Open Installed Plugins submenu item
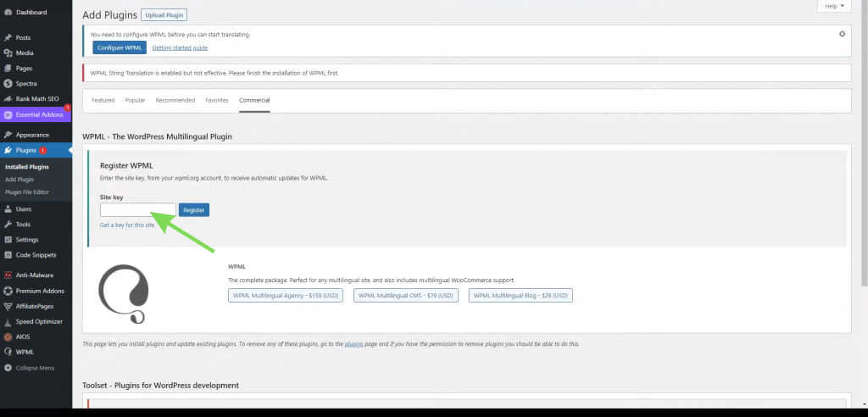The width and height of the screenshot is (868, 417). pos(27,167)
